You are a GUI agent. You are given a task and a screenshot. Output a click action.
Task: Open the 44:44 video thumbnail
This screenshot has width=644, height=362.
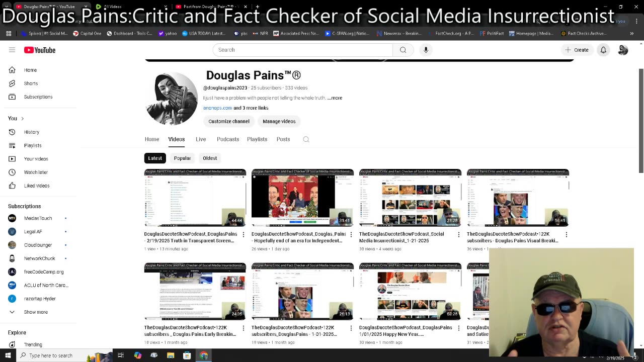pos(195,198)
